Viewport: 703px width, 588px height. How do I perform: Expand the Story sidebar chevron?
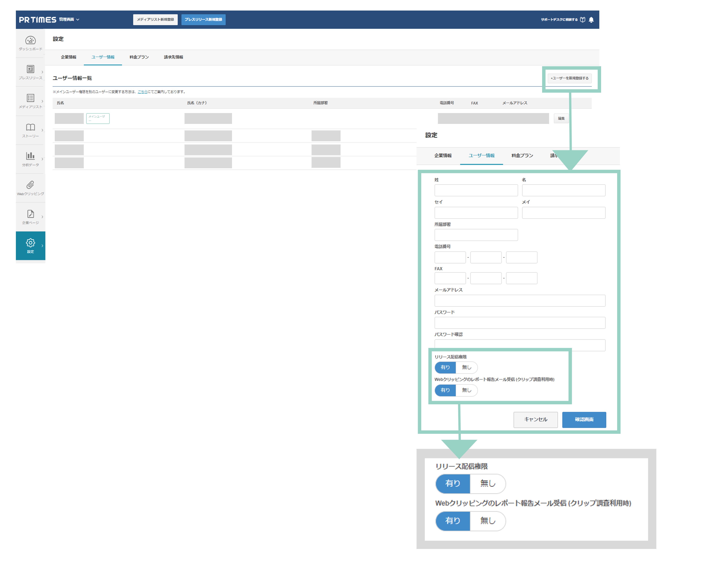42,130
